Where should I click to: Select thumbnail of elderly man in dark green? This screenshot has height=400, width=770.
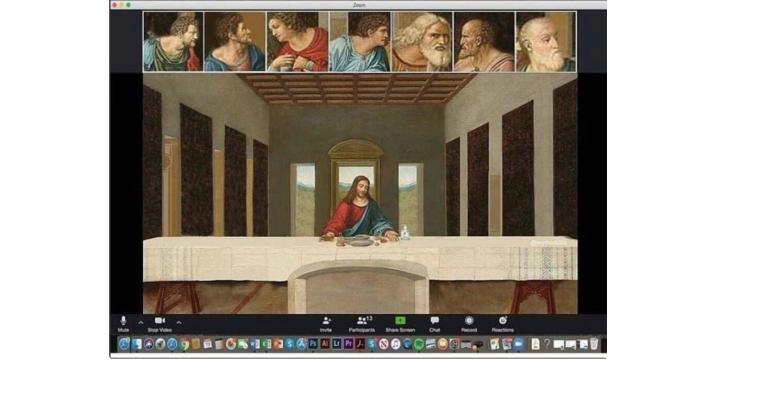pos(546,42)
